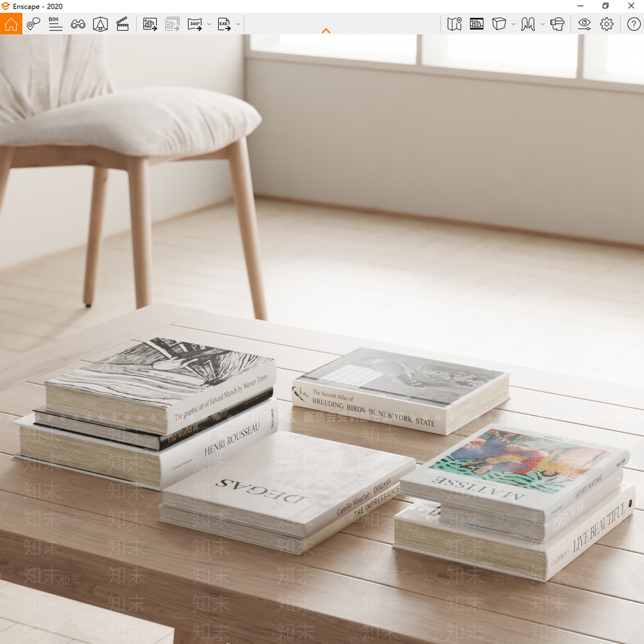Click the binoculars Synchronize Views icon
The image size is (644, 644).
(78, 24)
